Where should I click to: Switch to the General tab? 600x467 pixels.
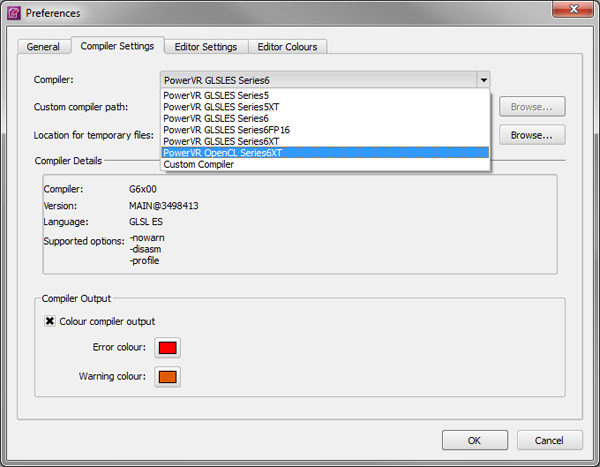[x=43, y=47]
